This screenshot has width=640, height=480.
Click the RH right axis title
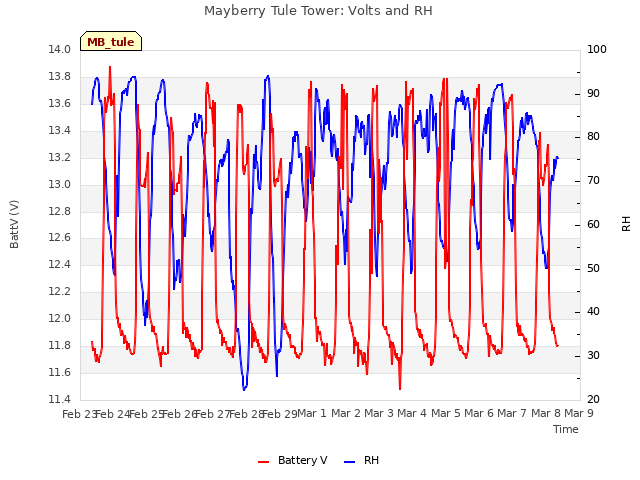pos(626,224)
